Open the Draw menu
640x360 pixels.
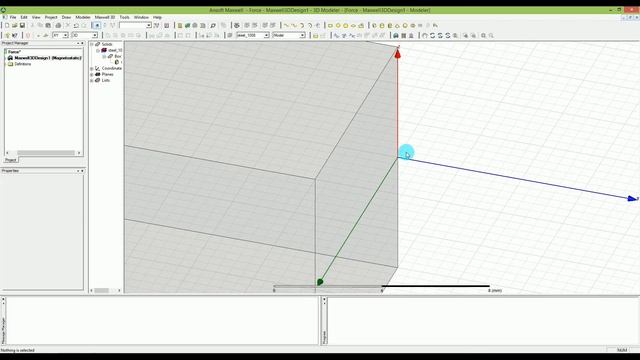[66, 18]
